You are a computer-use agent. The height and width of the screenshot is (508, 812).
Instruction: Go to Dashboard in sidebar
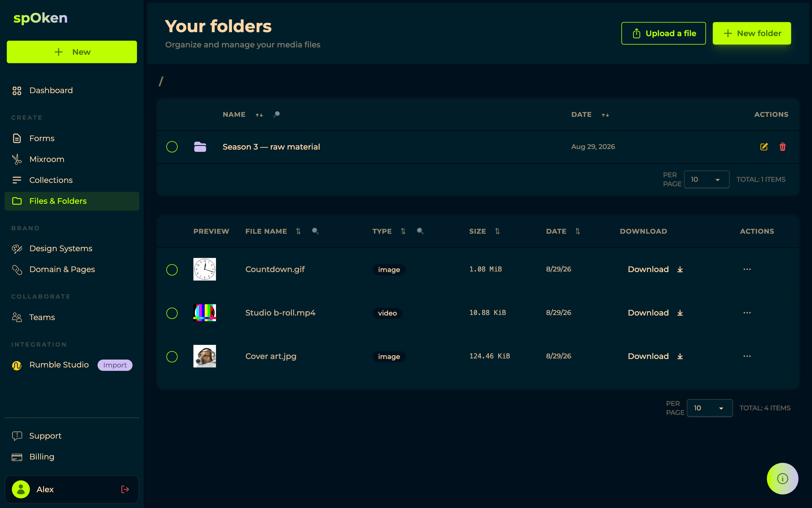(72, 90)
